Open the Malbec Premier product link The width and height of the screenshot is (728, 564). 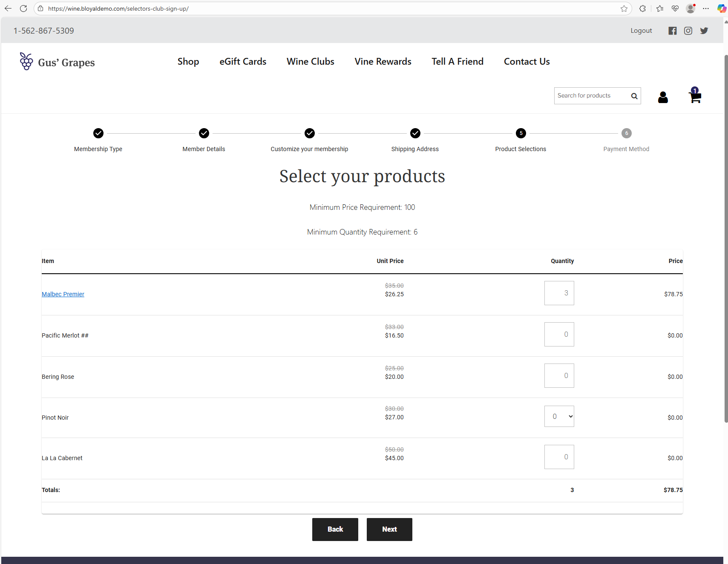63,294
